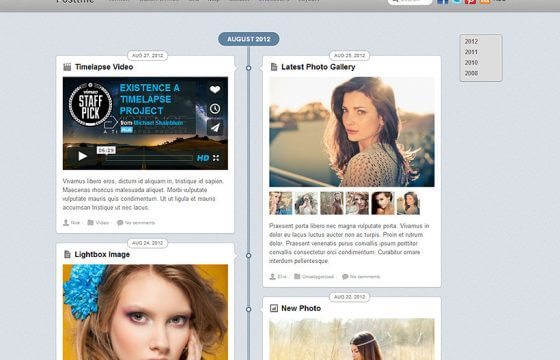Open Michael Shainblum's profile link

[158, 123]
